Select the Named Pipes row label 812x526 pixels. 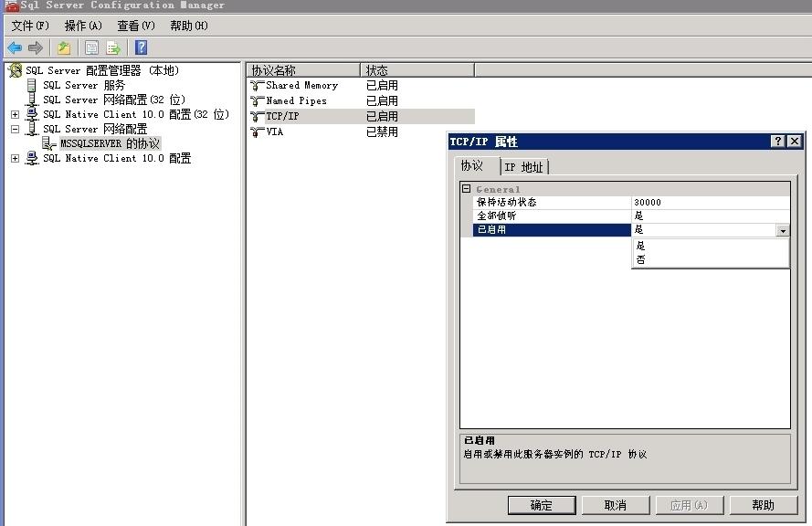tap(296, 101)
